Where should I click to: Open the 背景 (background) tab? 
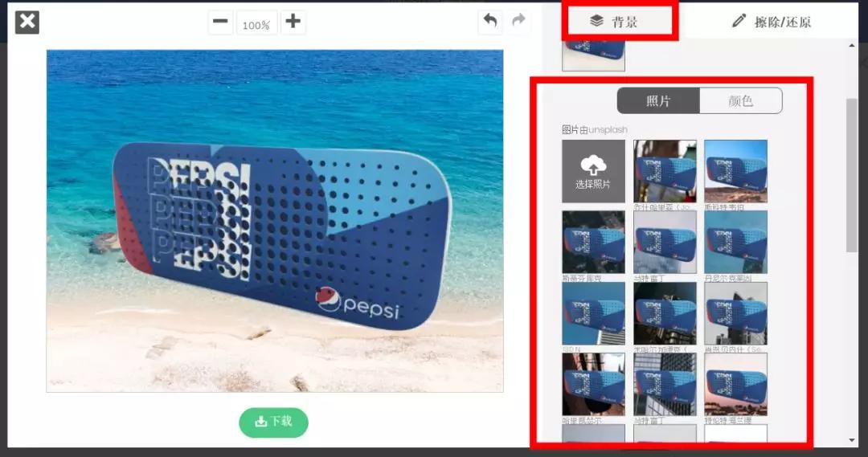[x=614, y=22]
